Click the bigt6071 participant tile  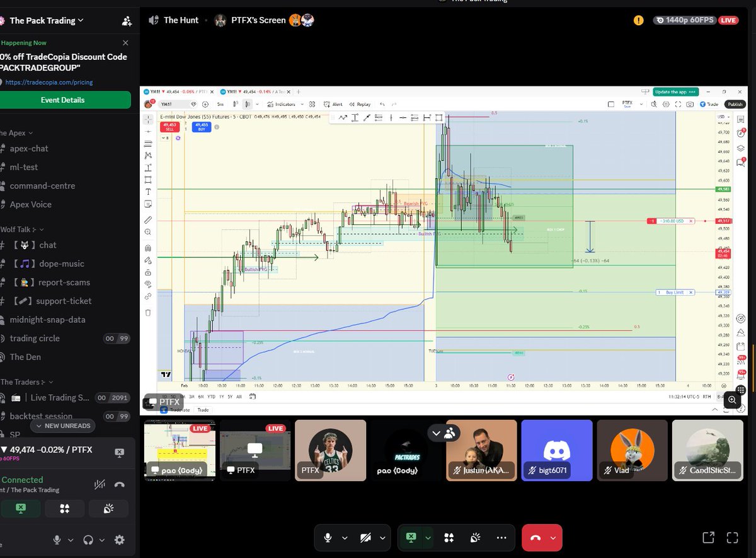click(557, 451)
